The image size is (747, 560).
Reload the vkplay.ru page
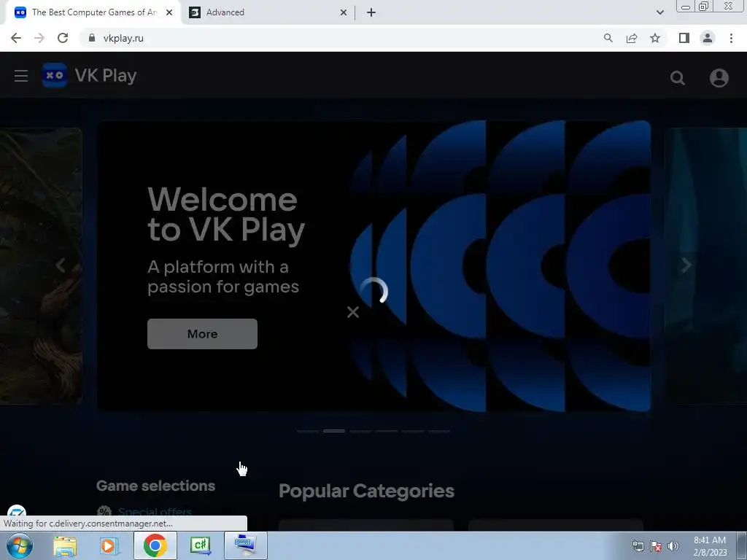tap(63, 38)
